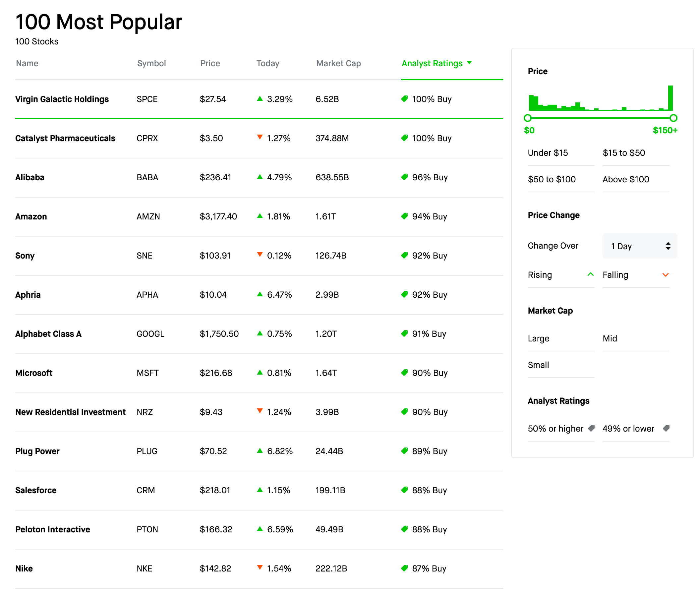Screen dimensions: 700x598
Task: Select the Rising price change filter
Action: click(x=561, y=275)
